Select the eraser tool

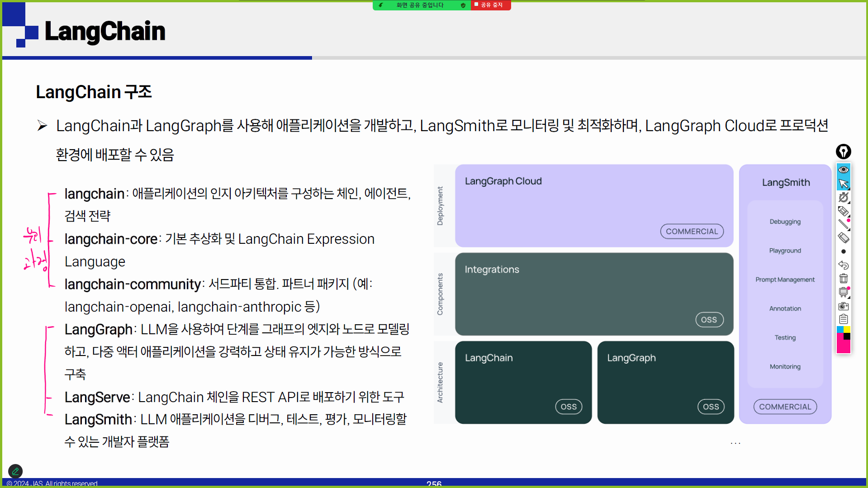tap(843, 238)
